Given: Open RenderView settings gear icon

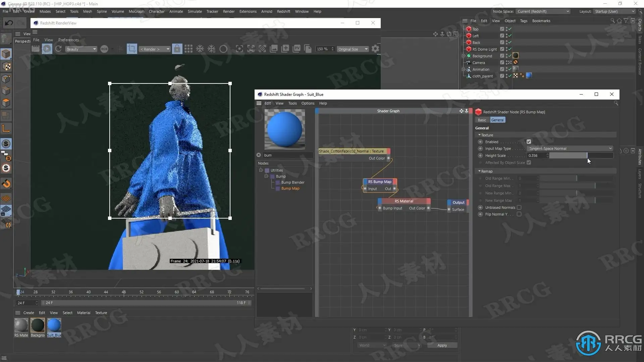Looking at the screenshot, I should pyautogui.click(x=376, y=49).
